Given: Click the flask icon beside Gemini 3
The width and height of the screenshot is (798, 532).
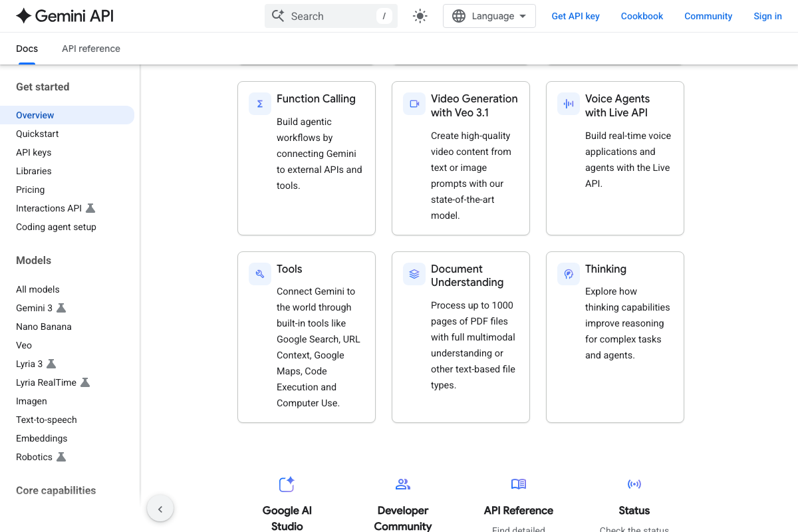Looking at the screenshot, I should point(61,308).
